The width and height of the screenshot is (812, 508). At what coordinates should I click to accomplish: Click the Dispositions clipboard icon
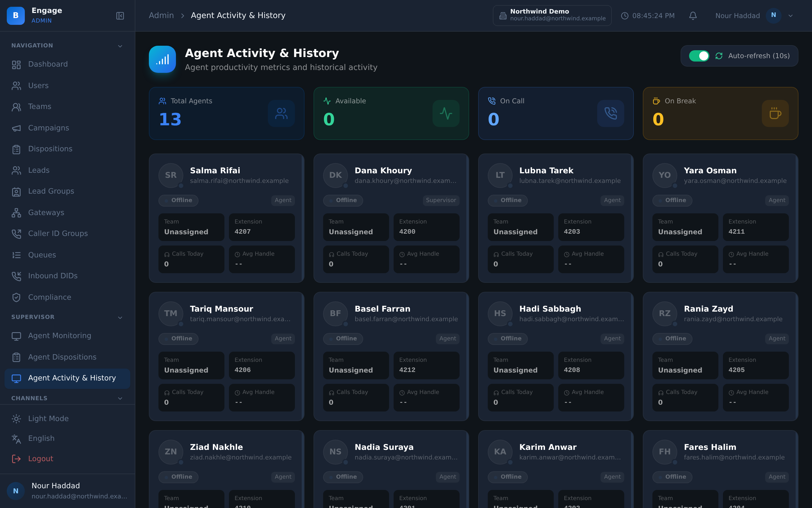[x=16, y=149]
